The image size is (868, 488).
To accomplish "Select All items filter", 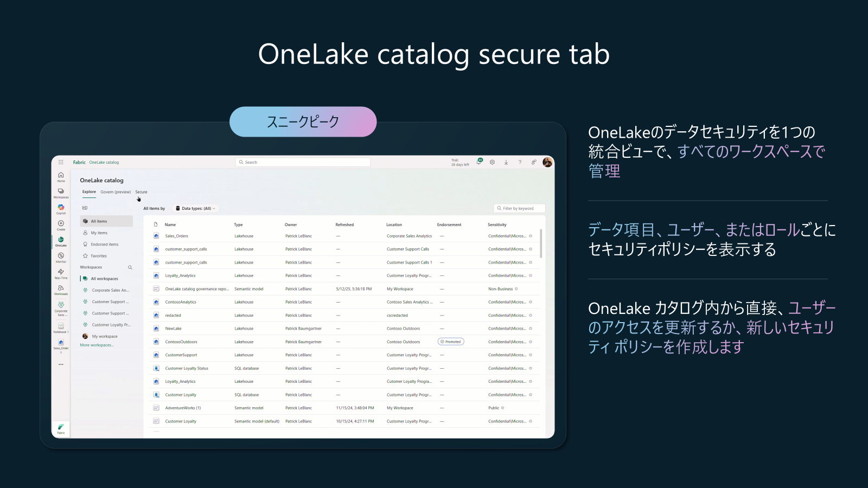I will (x=106, y=221).
